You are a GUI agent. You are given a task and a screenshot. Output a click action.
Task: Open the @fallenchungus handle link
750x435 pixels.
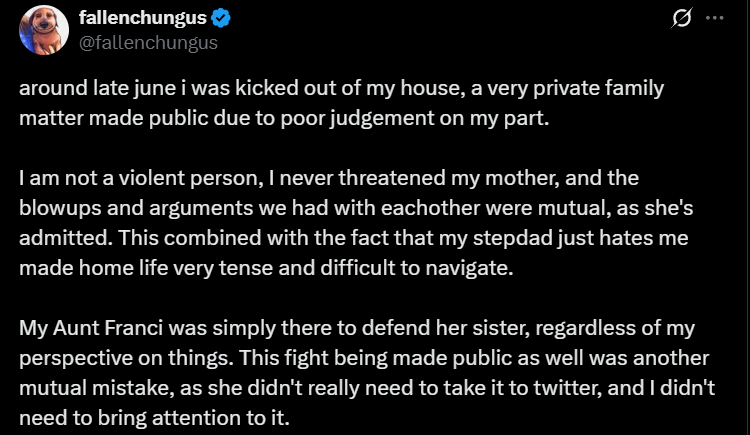click(147, 43)
